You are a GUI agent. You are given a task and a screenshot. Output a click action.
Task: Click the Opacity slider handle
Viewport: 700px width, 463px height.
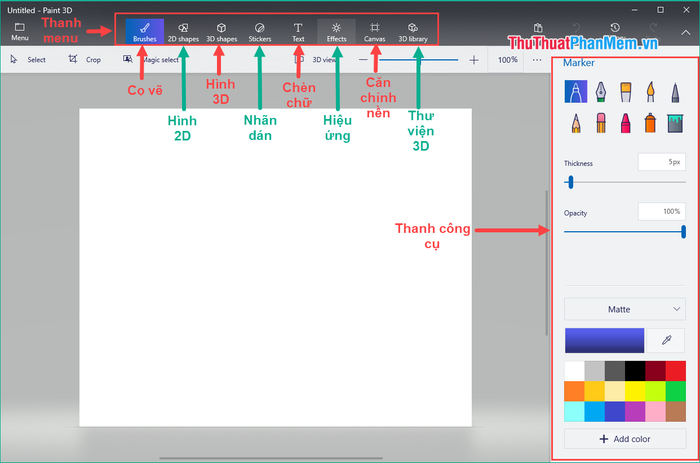[x=683, y=232]
